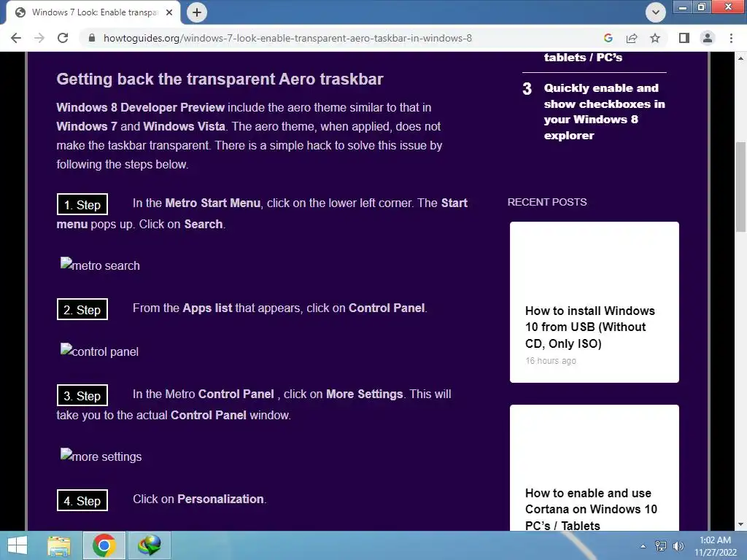The height and width of the screenshot is (560, 747).
Task: Click the broken 'metro search' image
Action: click(x=100, y=265)
